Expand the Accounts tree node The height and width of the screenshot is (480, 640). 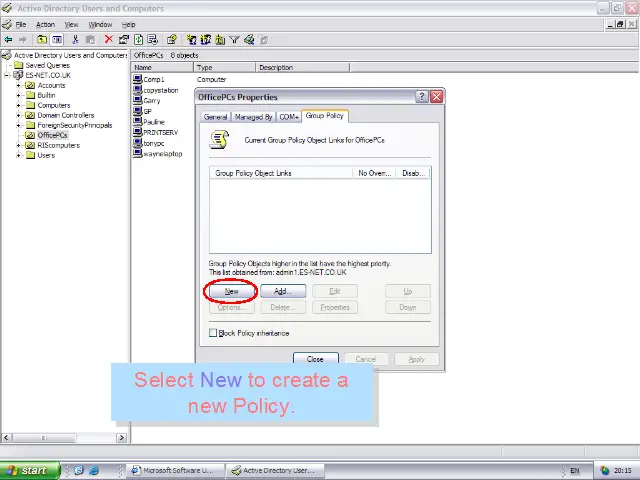click(18, 85)
